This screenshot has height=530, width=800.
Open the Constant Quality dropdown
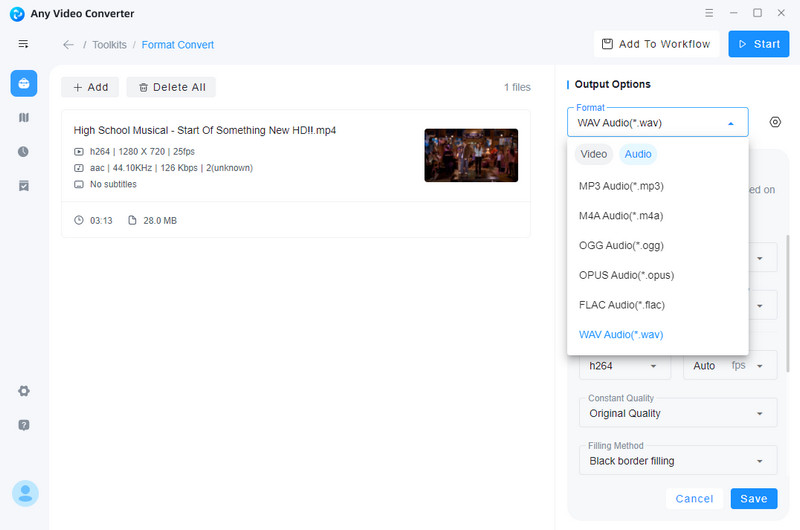point(678,413)
